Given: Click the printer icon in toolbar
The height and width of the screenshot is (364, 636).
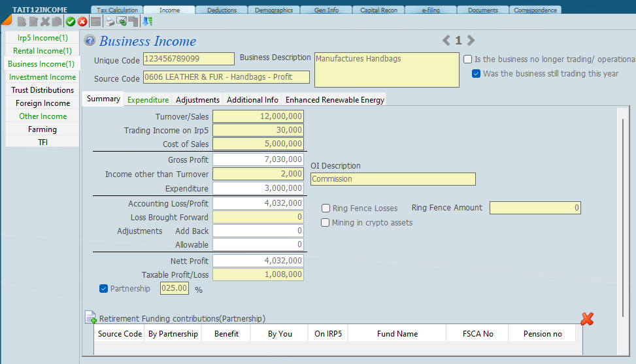Looking at the screenshot, I should [x=110, y=22].
